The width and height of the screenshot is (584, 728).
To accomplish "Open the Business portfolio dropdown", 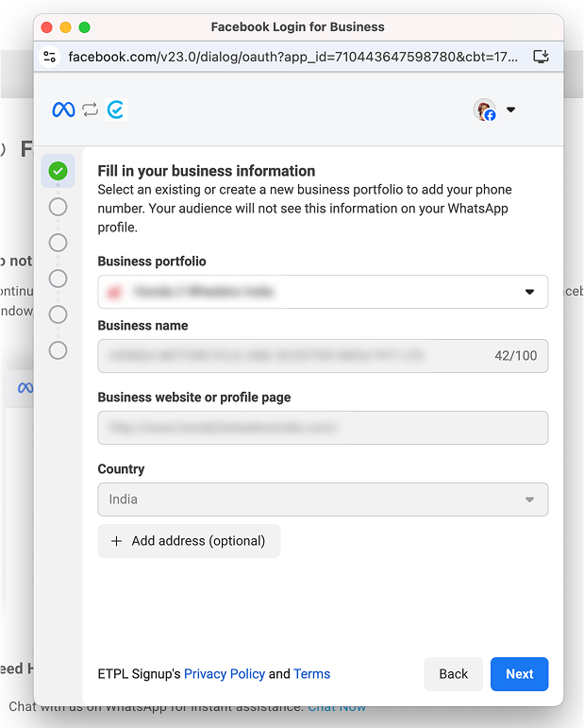I will [323, 292].
